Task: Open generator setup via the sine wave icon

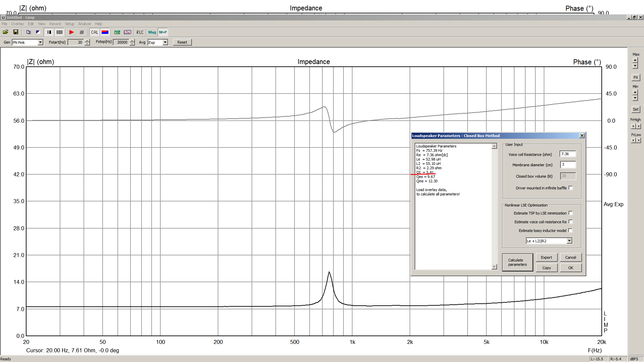Action: (x=127, y=32)
